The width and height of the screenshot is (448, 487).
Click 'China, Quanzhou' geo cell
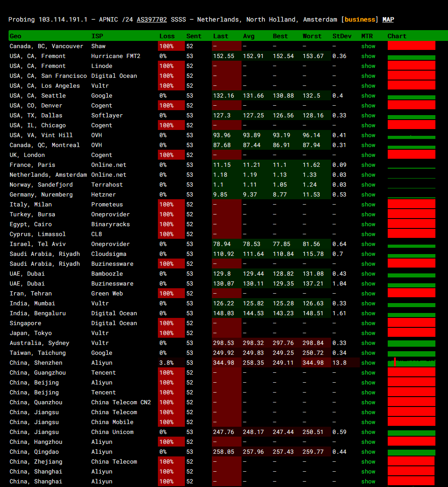(36, 402)
